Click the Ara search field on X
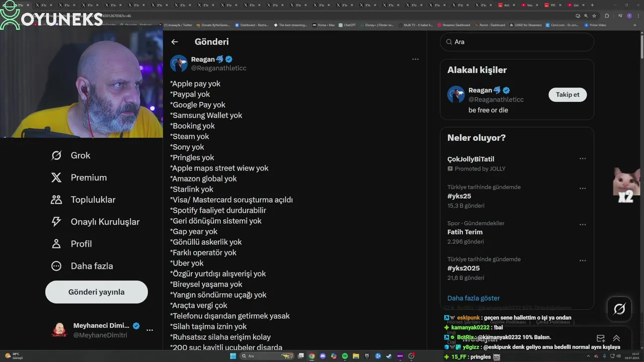 pos(517,42)
